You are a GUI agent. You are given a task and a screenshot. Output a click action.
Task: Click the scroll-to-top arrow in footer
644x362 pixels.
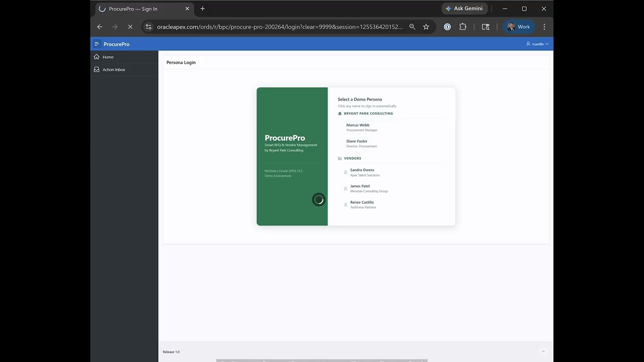pyautogui.click(x=543, y=352)
